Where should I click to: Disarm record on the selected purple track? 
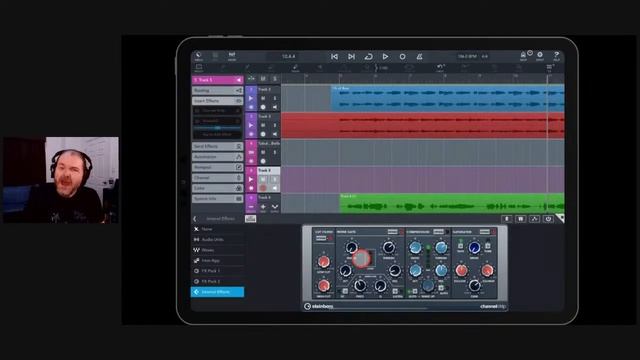pos(263,188)
